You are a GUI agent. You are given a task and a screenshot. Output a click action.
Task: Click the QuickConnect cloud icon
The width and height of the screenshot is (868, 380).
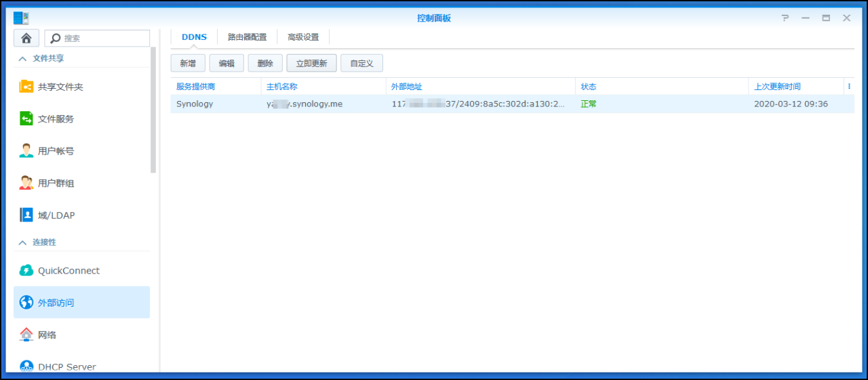coord(26,270)
